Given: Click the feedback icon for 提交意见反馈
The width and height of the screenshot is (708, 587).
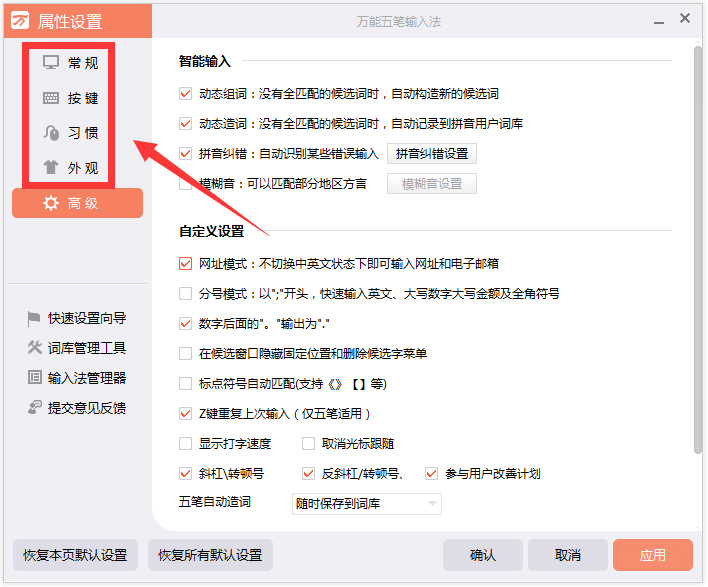Looking at the screenshot, I should (35, 407).
